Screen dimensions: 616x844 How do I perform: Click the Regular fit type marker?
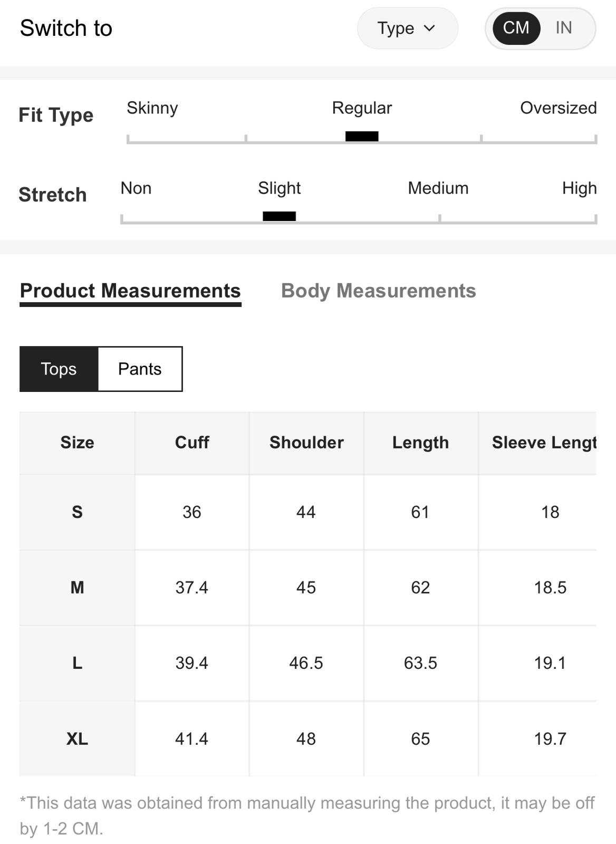362,136
